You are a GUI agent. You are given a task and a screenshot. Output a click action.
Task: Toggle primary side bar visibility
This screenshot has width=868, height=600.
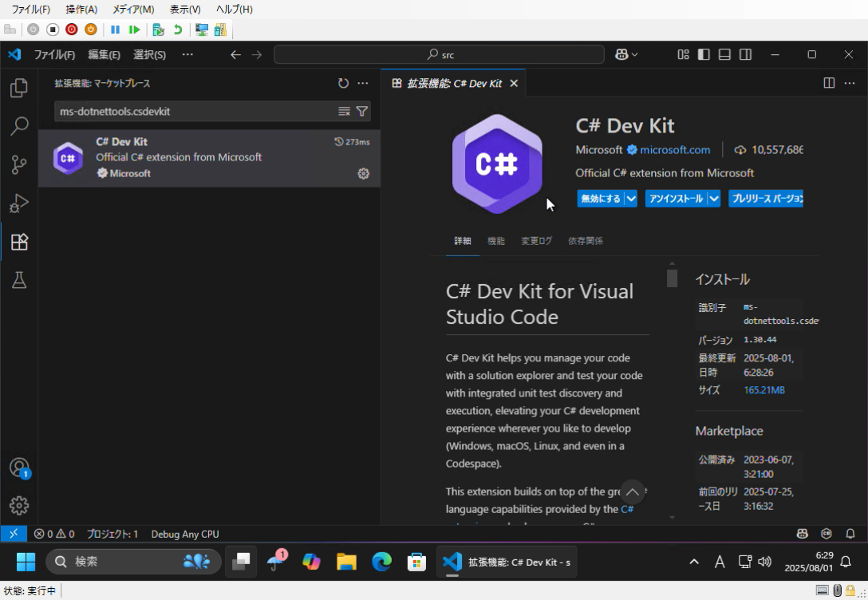pos(704,54)
